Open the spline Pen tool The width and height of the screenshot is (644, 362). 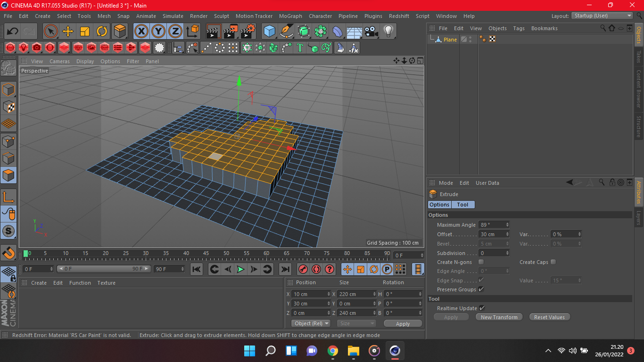[x=286, y=32]
